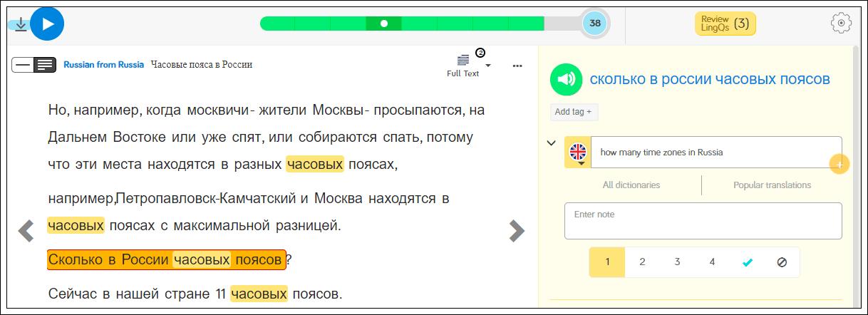The image size is (868, 315).
Task: Go to the next page arrow
Action: (x=517, y=230)
